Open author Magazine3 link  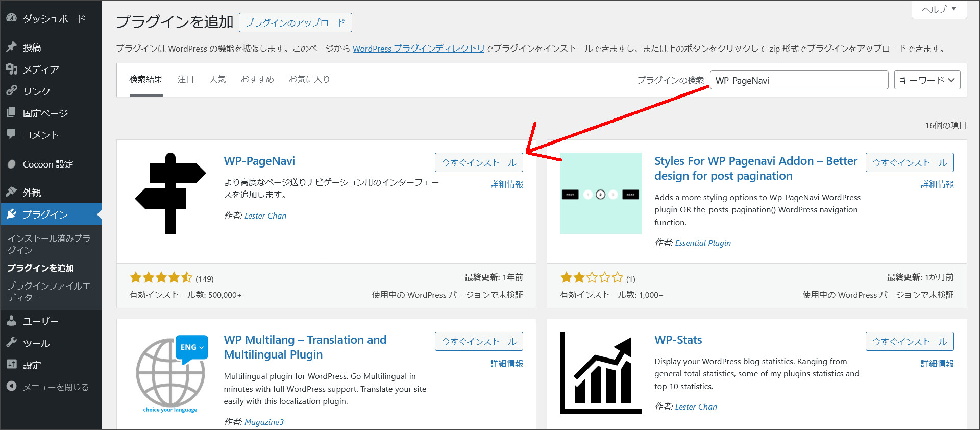[264, 422]
